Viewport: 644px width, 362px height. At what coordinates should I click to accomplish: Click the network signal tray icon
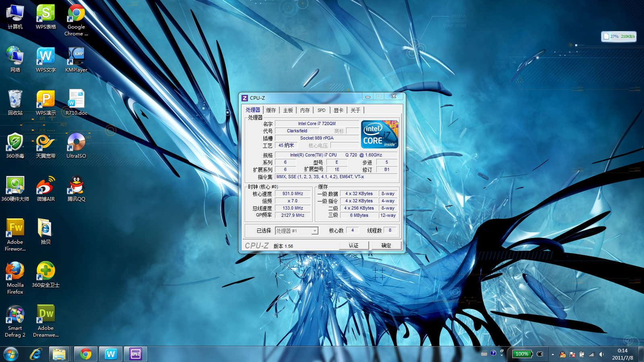[591, 354]
